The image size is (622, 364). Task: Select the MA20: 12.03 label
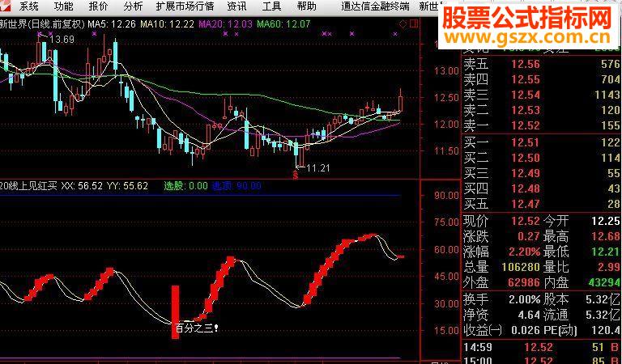click(225, 24)
